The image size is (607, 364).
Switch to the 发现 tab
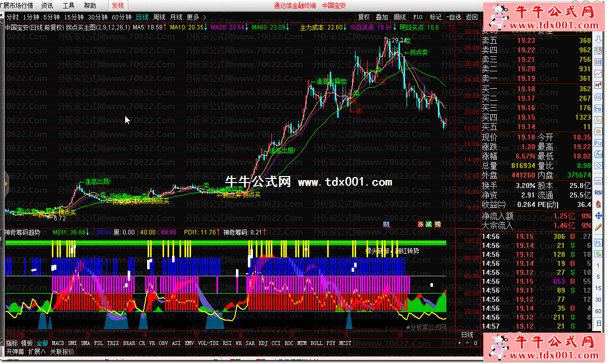click(118, 5)
